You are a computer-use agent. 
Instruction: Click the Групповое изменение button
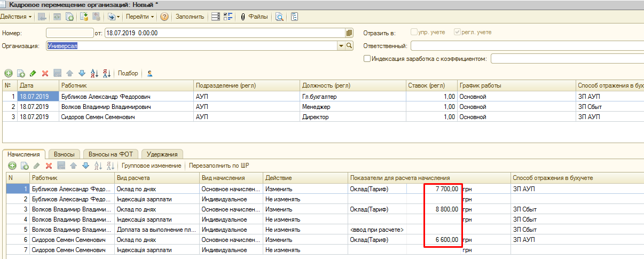(152, 166)
